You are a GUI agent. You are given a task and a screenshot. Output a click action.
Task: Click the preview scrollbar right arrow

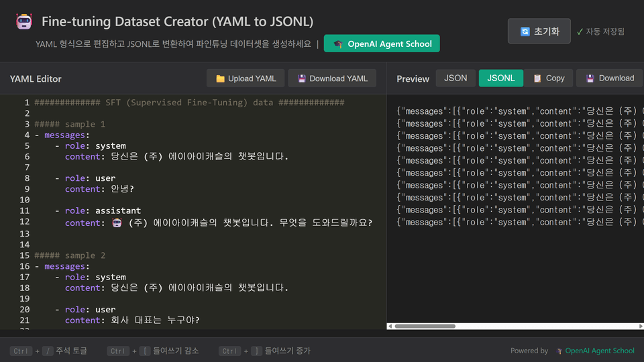click(x=640, y=326)
